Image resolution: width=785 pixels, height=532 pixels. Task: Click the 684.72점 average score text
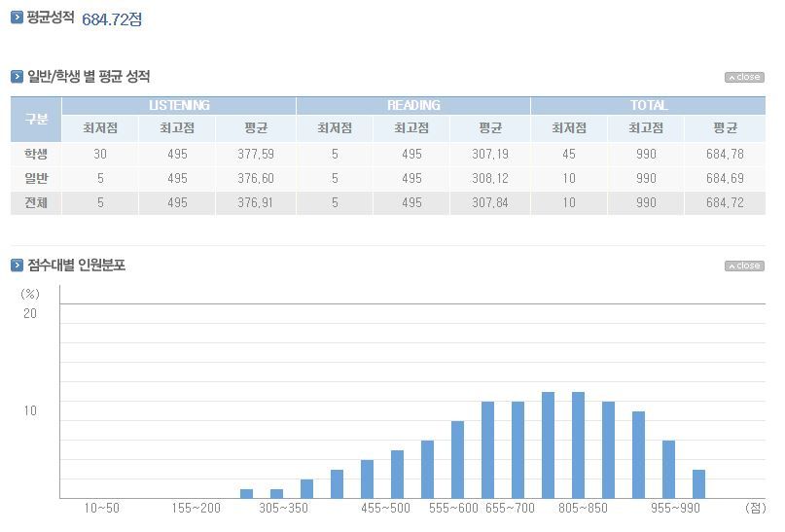[112, 19]
